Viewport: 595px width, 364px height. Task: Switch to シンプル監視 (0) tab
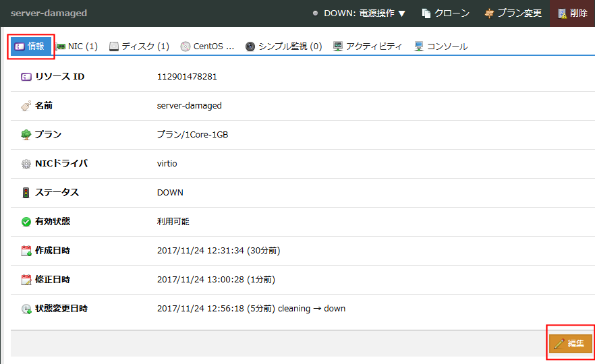[x=283, y=47]
